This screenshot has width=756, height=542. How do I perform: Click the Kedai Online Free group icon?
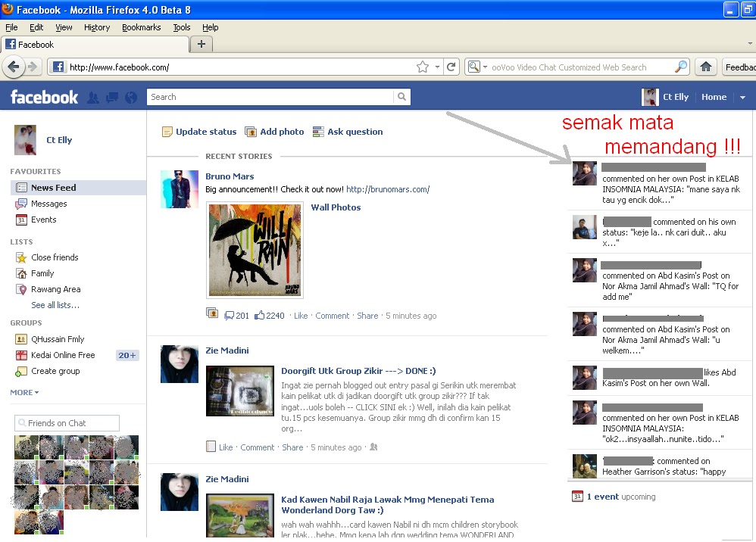pyautogui.click(x=21, y=356)
